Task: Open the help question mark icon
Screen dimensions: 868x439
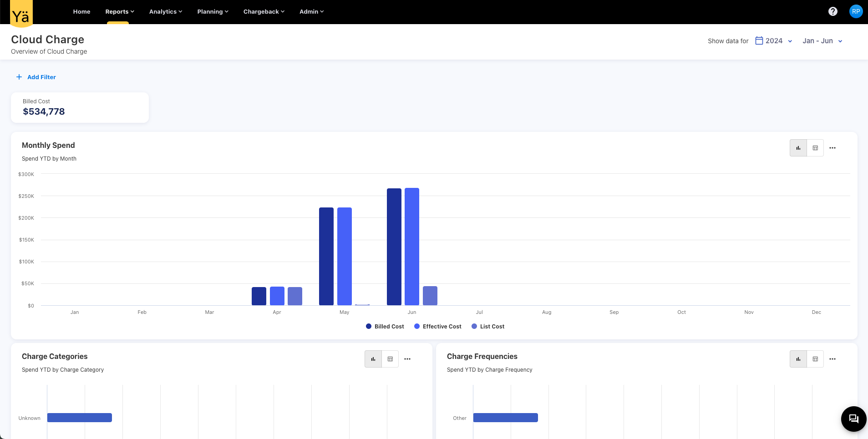Action: pyautogui.click(x=832, y=11)
